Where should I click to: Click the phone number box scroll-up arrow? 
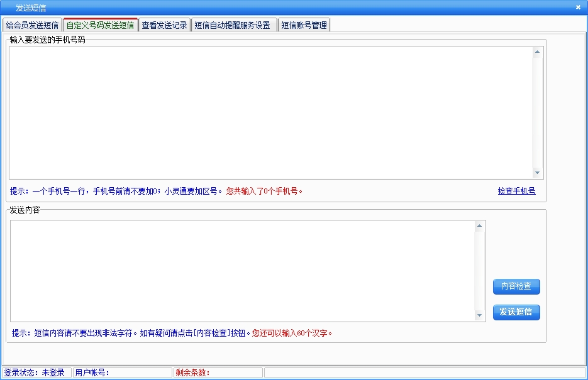pyautogui.click(x=537, y=52)
